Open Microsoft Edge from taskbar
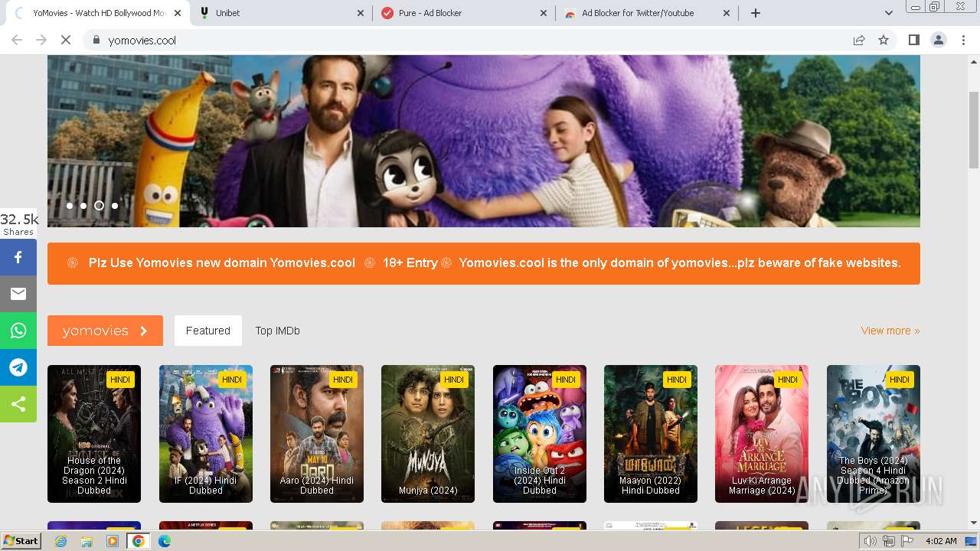The width and height of the screenshot is (980, 551). [165, 541]
